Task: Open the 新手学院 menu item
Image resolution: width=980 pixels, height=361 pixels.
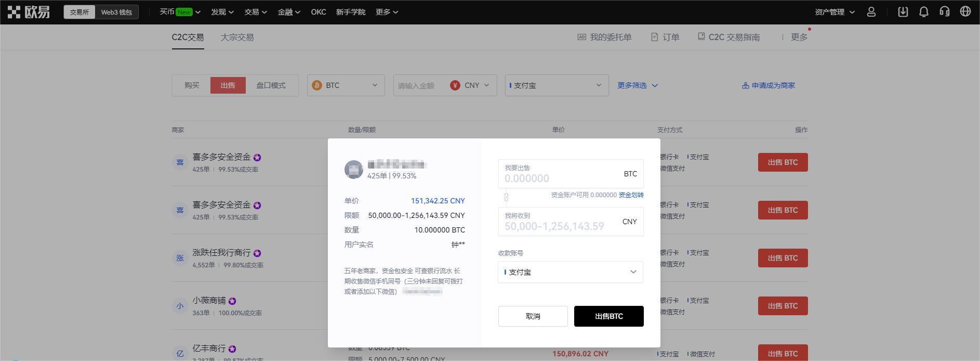Action: [350, 12]
